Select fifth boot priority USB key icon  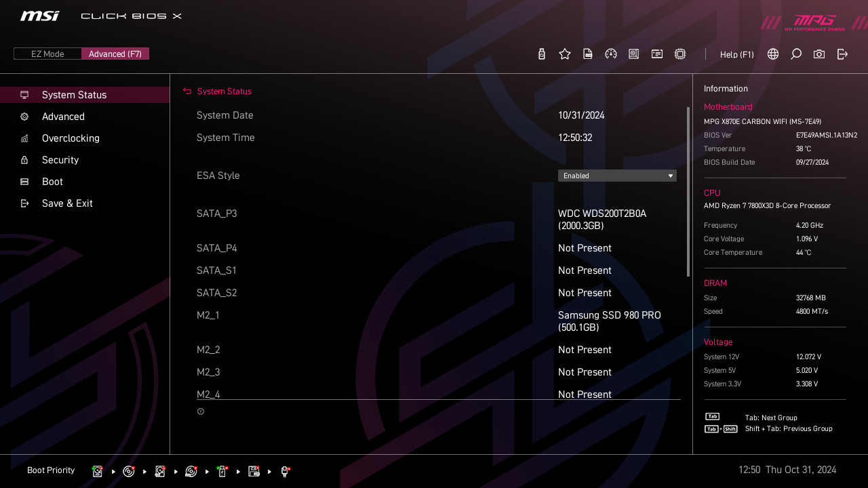click(222, 471)
